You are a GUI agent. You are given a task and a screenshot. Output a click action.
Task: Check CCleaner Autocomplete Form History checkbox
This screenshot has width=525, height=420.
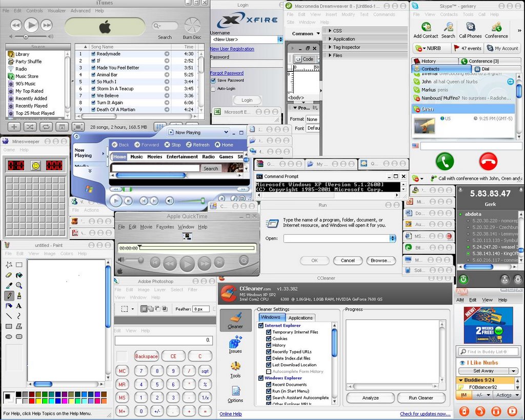point(269,371)
